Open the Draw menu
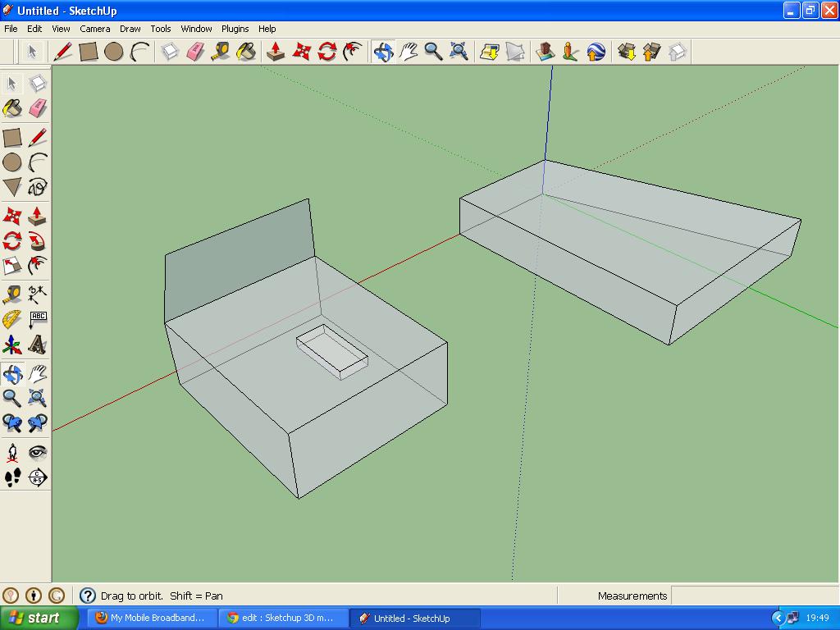This screenshot has width=840, height=630. point(130,29)
